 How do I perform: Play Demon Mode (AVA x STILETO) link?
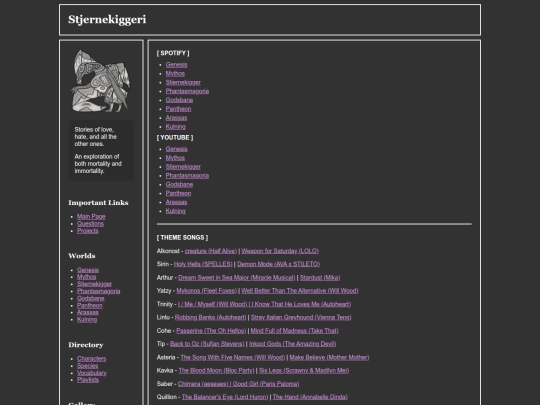coord(278,264)
